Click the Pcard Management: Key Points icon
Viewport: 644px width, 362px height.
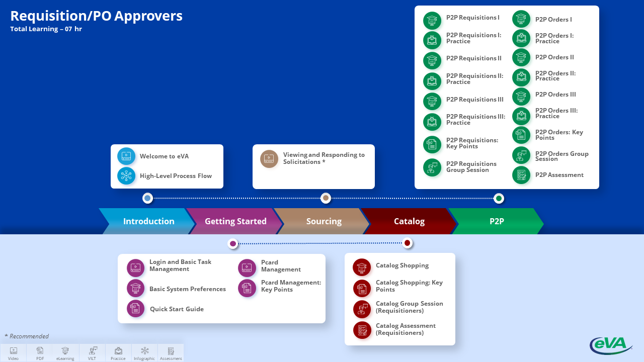247,288
